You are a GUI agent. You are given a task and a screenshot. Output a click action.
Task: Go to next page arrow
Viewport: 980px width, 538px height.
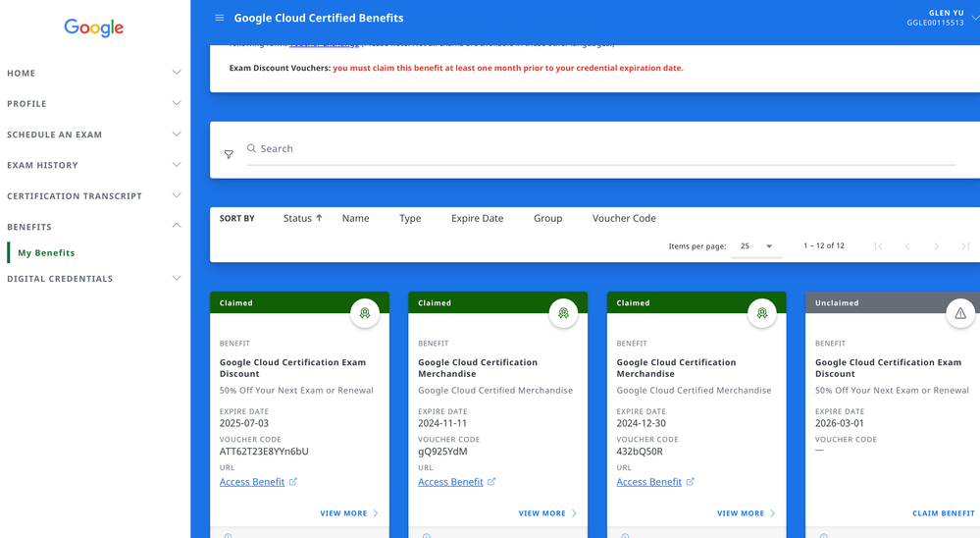click(x=936, y=245)
